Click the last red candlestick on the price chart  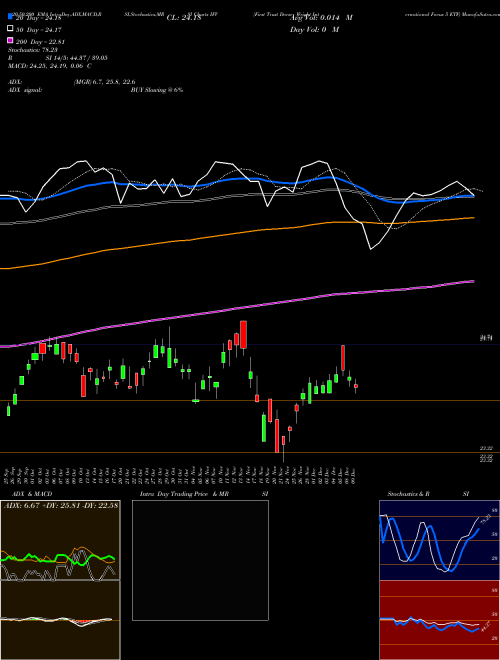(356, 386)
